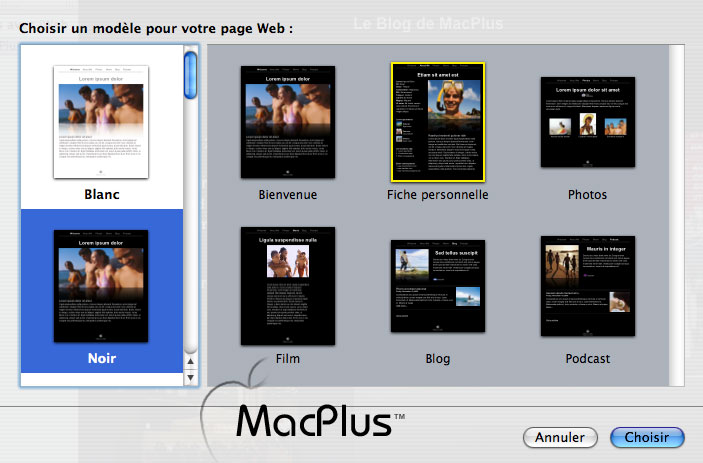Click the blue scrollbar thumb in theme list
Viewport: 703px width, 463px height.
191,75
